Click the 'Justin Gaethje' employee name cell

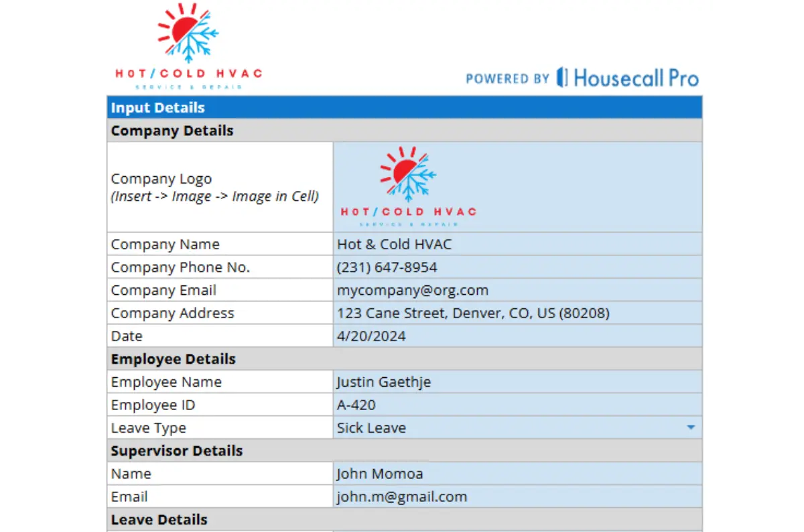pos(517,382)
